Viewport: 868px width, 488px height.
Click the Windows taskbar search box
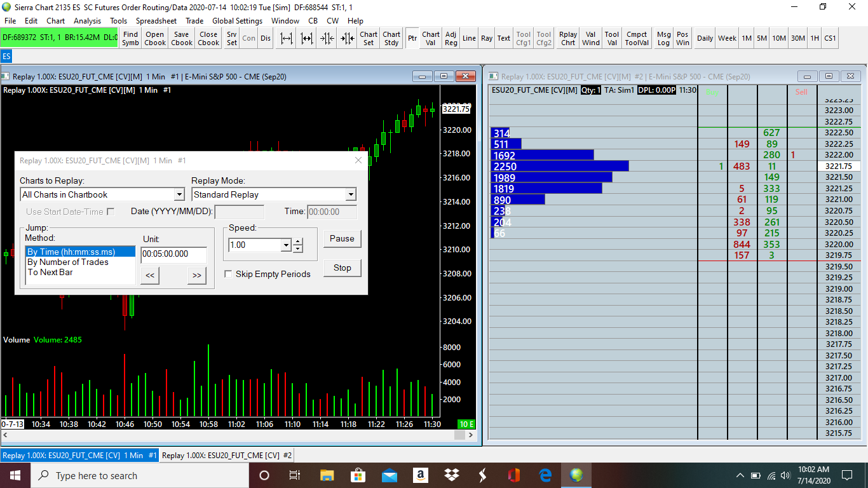tap(140, 475)
